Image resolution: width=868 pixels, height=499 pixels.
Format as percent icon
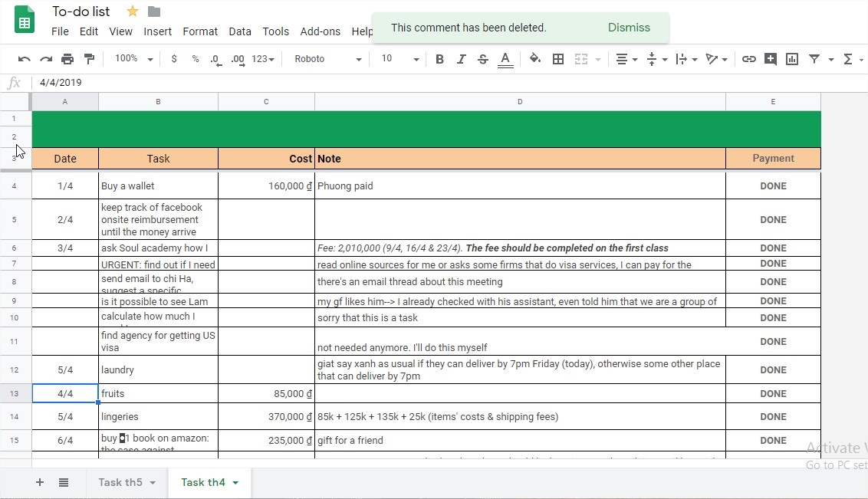tap(196, 59)
